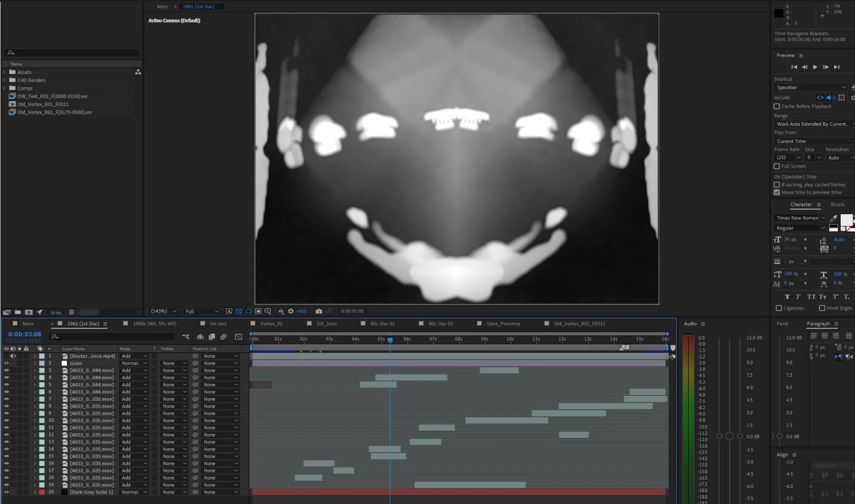Uncheck Move time to preview time

777,192
